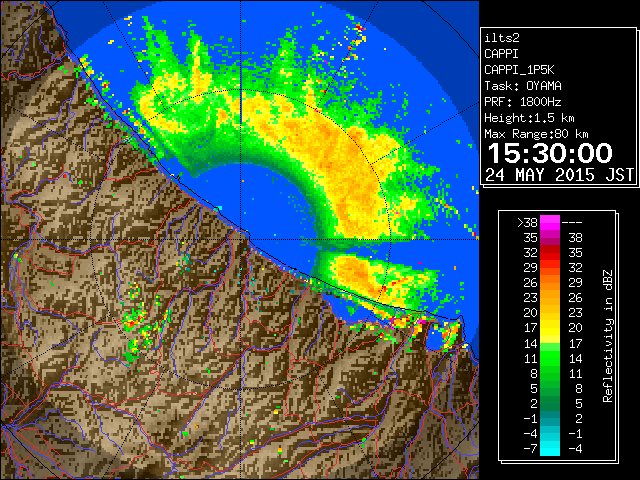Click the 24 MAY 2015 JST date
Viewport: 640px width, 480px height.
[x=560, y=175]
